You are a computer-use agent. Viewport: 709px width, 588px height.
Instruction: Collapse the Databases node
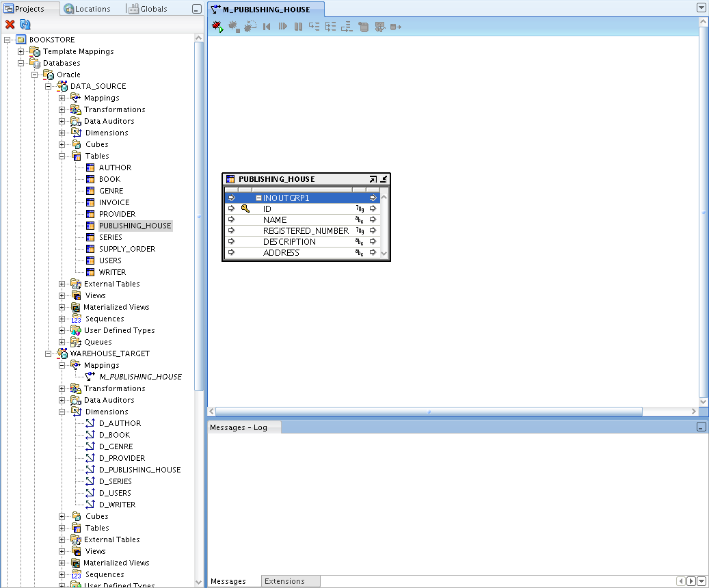pyautogui.click(x=21, y=64)
